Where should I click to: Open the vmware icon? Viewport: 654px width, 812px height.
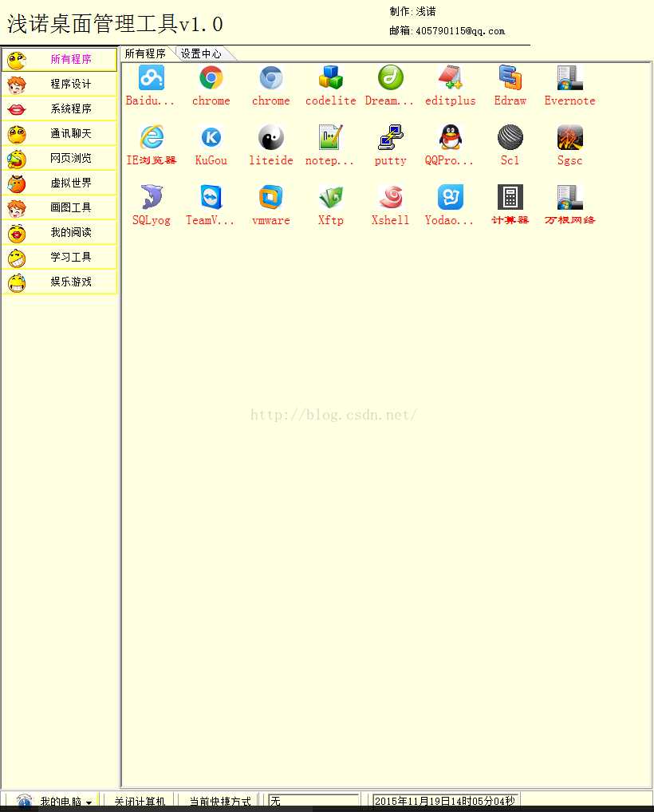pyautogui.click(x=271, y=197)
